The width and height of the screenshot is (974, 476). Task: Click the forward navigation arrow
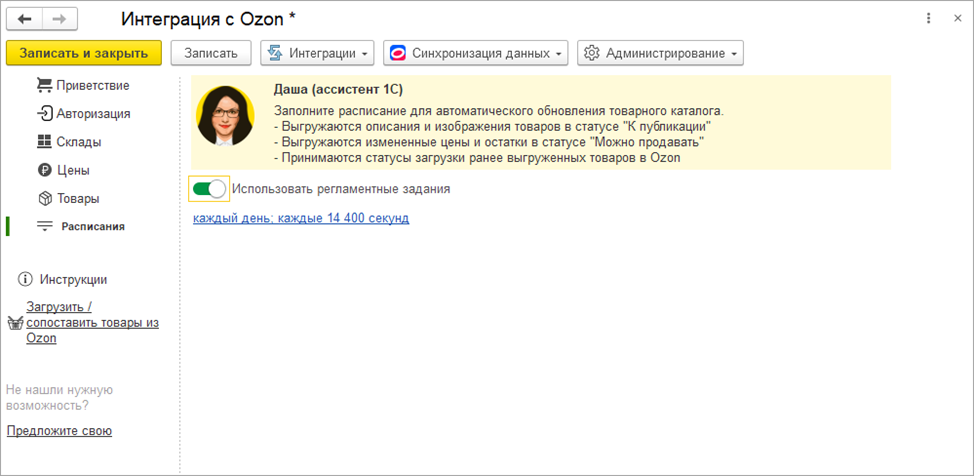(59, 20)
